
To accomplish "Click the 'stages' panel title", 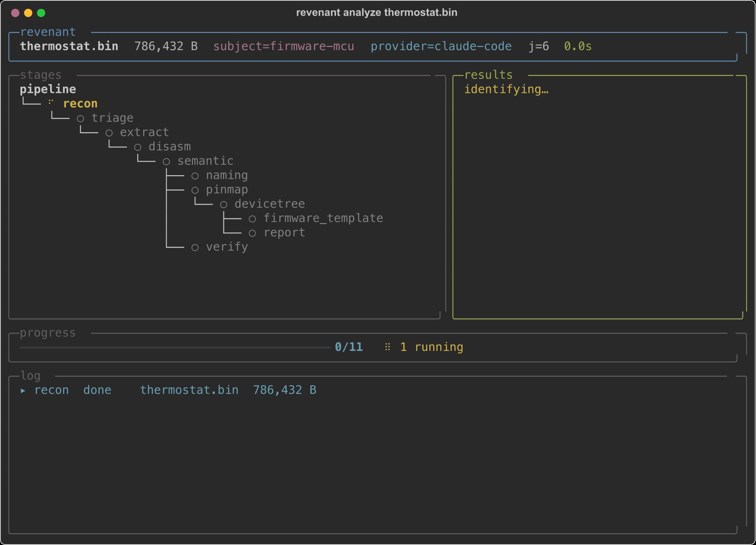I will (x=41, y=75).
